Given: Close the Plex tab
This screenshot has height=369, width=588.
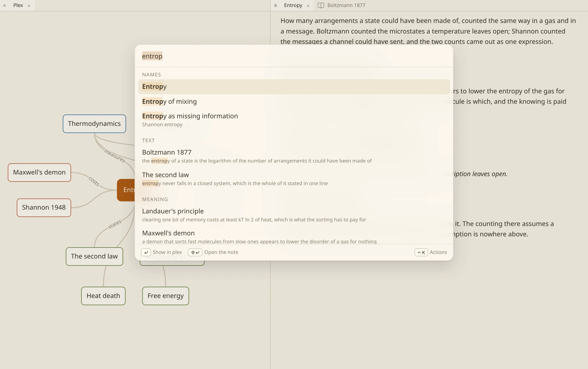Looking at the screenshot, I should coord(29,6).
